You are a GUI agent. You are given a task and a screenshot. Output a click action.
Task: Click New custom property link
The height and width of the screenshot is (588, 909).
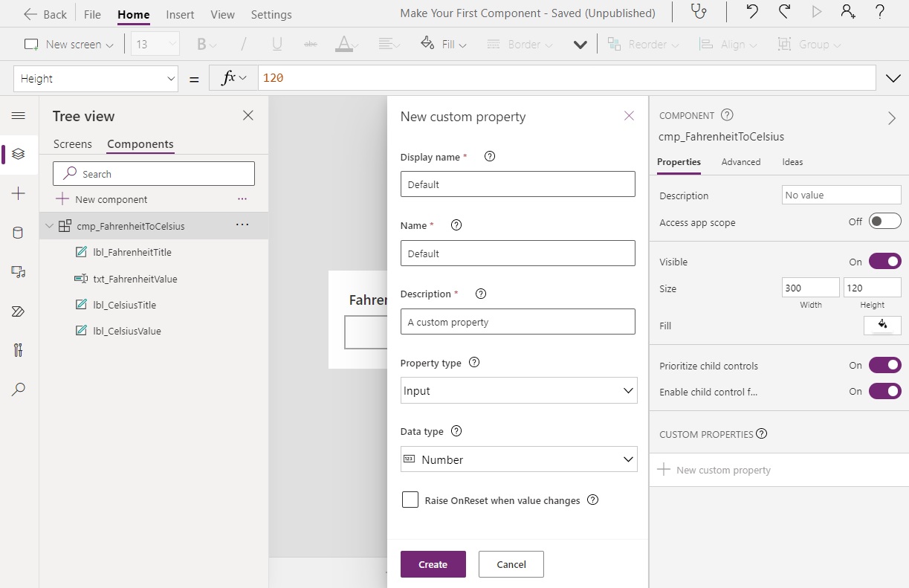[722, 469]
